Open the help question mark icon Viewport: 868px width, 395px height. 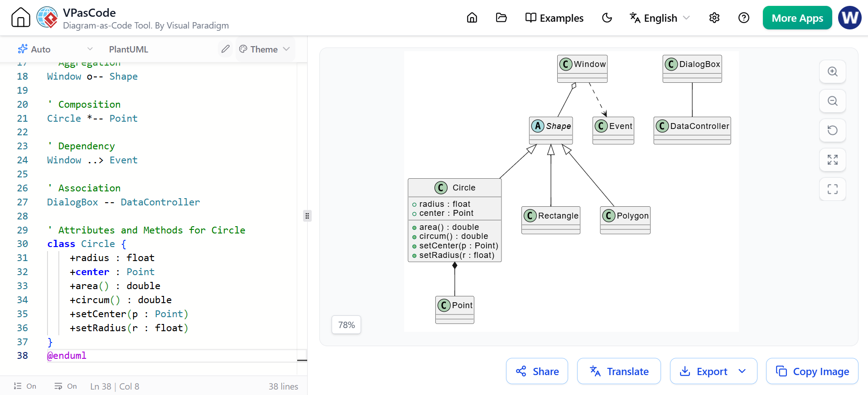tap(744, 18)
